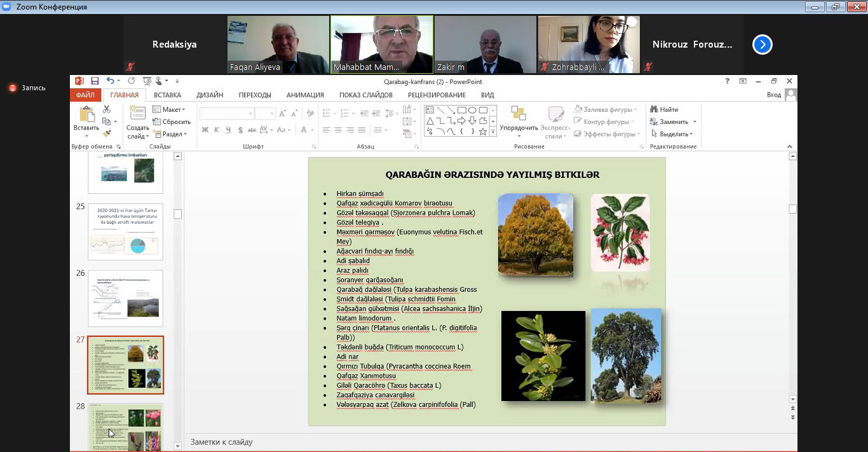Viewport: 868px width, 452px height.
Task: Open the Макет layout dropdown
Action: click(x=169, y=109)
